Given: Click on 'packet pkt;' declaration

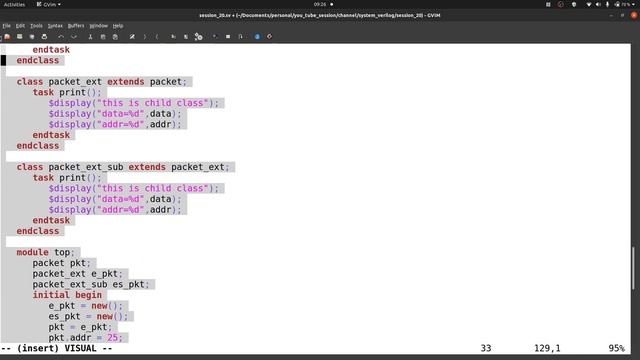Looking at the screenshot, I should 61,263.
